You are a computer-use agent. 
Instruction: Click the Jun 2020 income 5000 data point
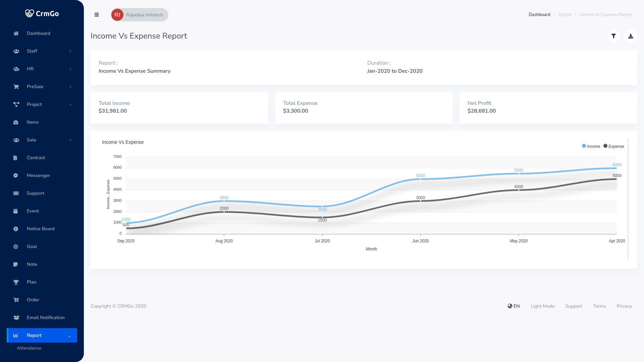tap(420, 179)
